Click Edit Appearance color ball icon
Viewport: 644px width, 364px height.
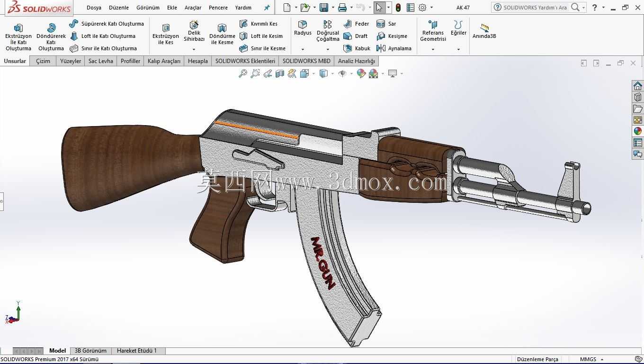(361, 73)
